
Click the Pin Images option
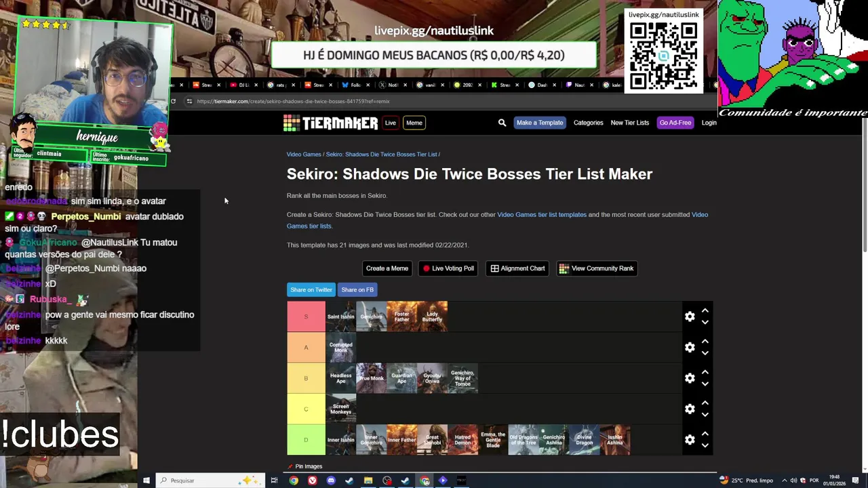304,466
